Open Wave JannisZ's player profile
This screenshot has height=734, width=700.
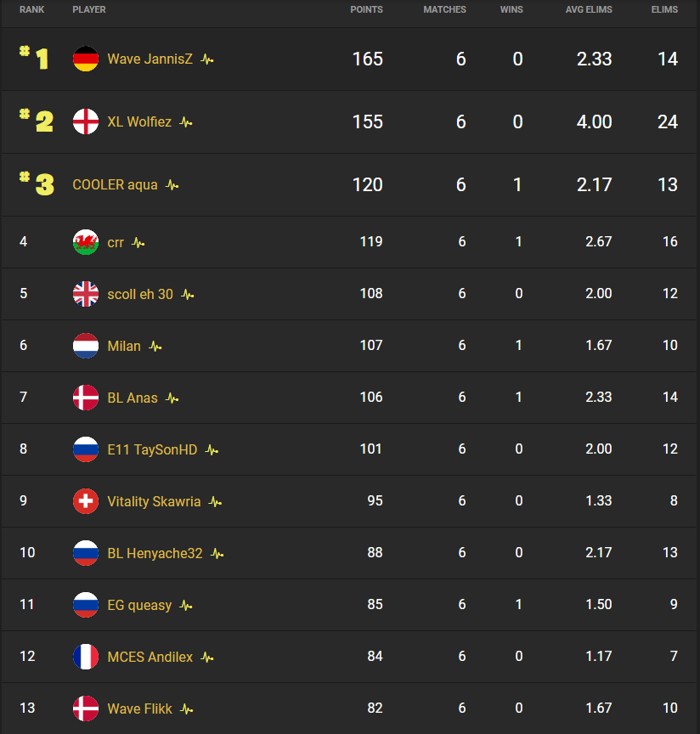150,59
